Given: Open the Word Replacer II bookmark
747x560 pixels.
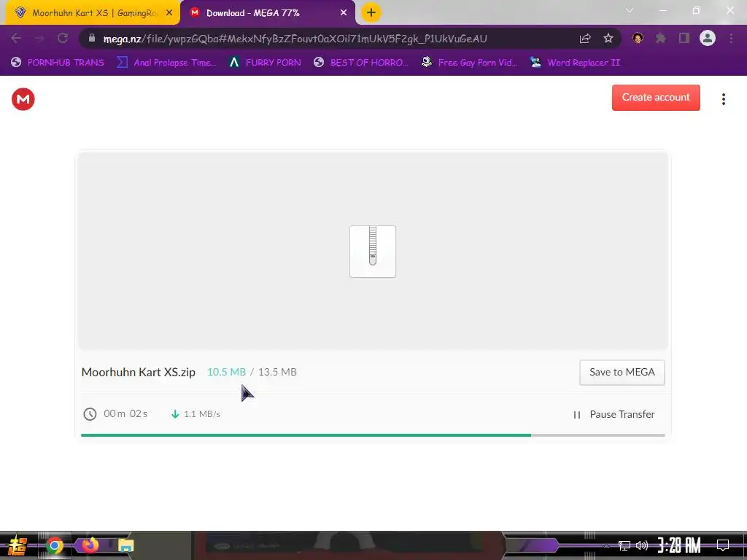Looking at the screenshot, I should coord(575,63).
